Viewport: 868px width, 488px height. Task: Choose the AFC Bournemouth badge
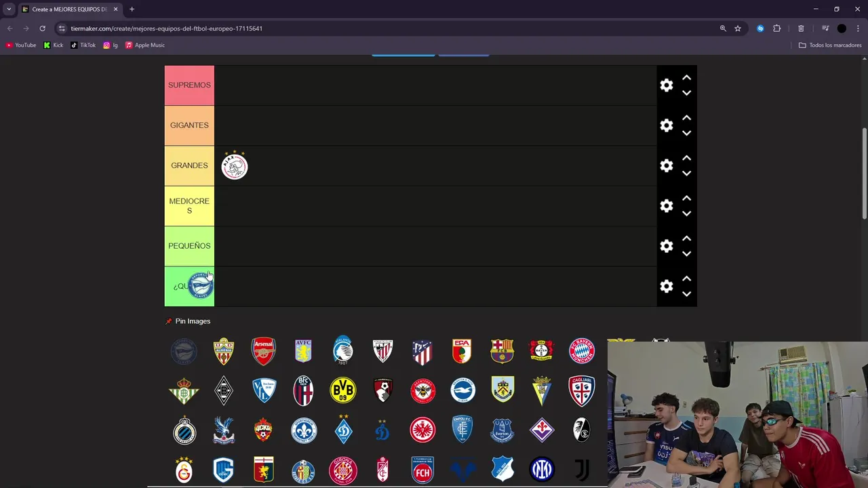[382, 391]
